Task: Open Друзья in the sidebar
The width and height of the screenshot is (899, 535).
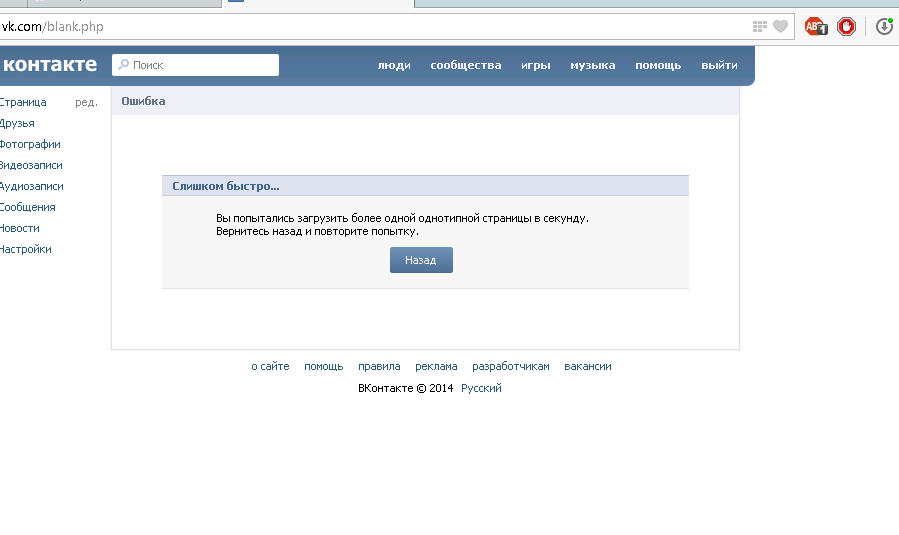Action: [x=17, y=123]
